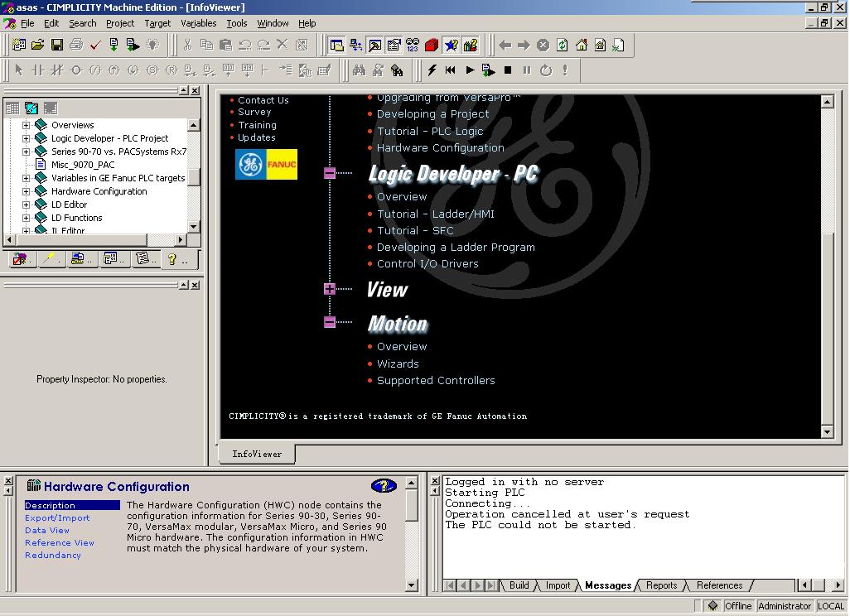Image resolution: width=850 pixels, height=616 pixels.
Task: Click the Companion panel vertical scrollbar thumb
Action: pyautogui.click(x=412, y=505)
